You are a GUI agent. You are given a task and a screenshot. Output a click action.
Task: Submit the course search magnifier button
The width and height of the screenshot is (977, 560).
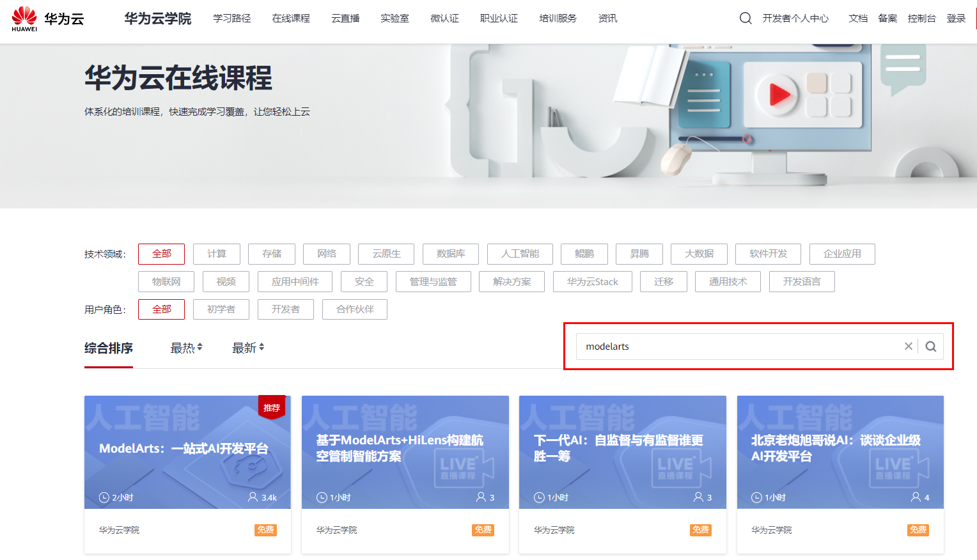[x=931, y=346]
